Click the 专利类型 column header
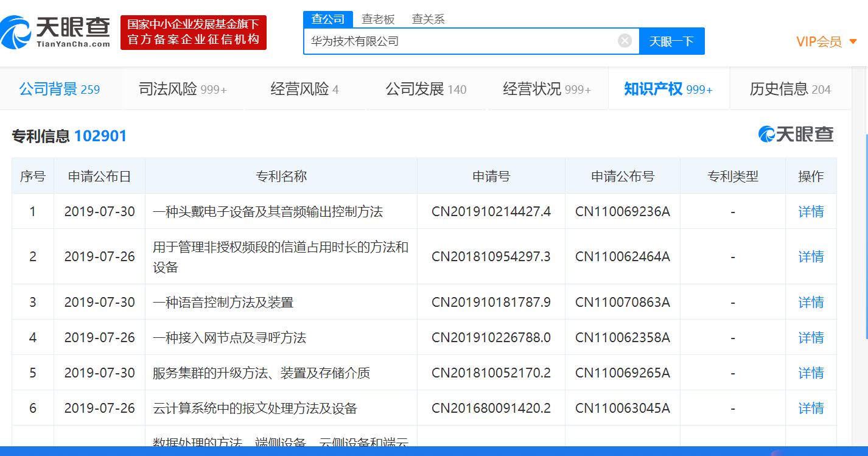 click(x=733, y=177)
